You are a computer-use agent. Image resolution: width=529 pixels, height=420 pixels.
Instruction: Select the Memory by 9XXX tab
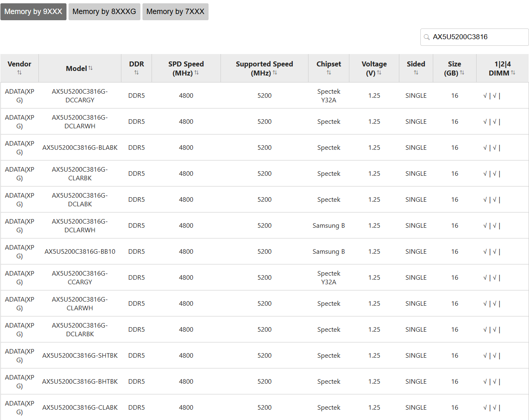click(x=33, y=12)
